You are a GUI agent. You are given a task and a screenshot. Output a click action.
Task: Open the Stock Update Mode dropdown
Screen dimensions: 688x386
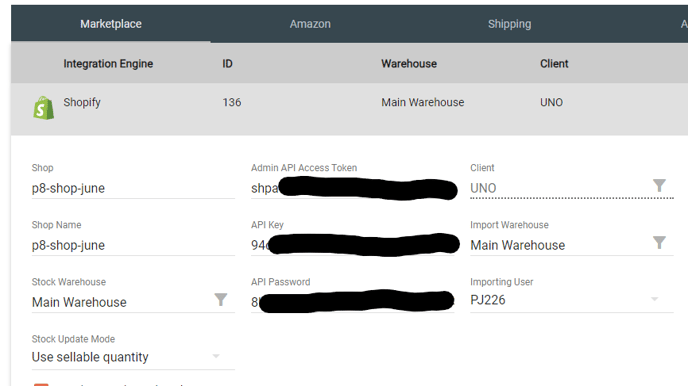click(x=133, y=357)
